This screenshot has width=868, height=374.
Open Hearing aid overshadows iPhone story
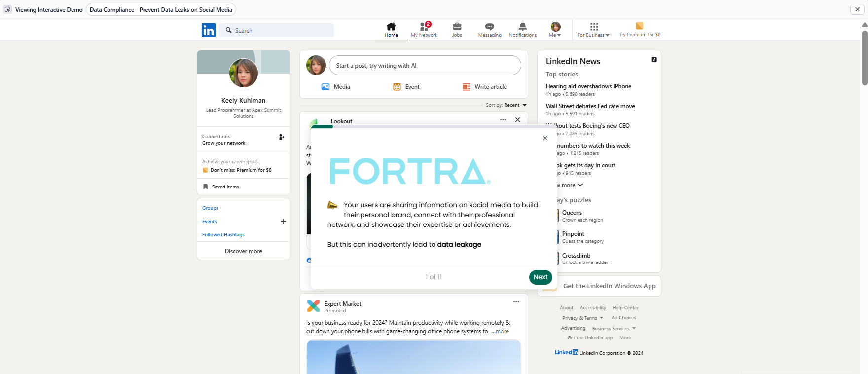589,86
